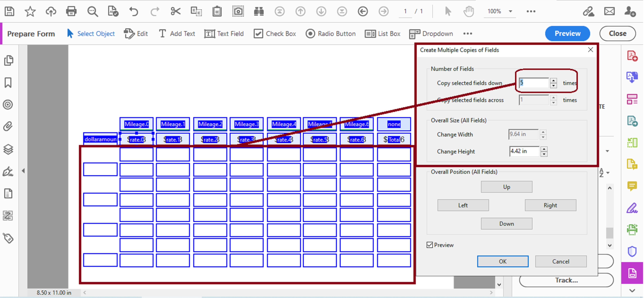Select the Radio Button form tool

(331, 34)
